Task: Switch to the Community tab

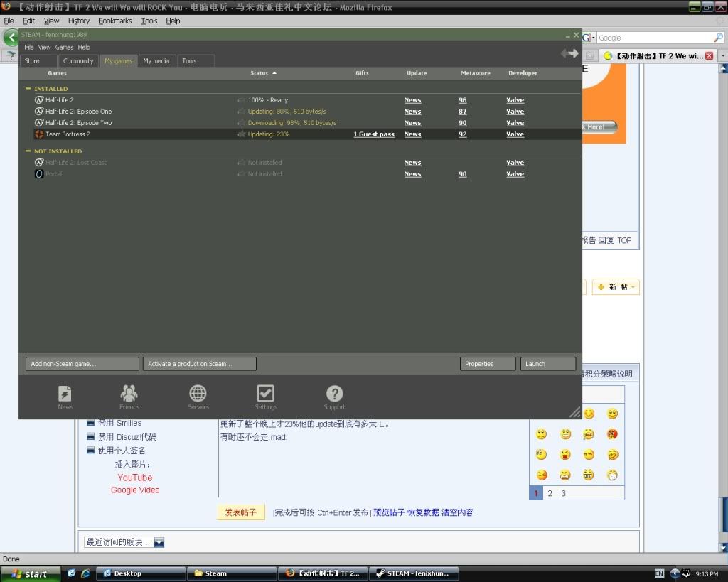Action: [x=78, y=61]
